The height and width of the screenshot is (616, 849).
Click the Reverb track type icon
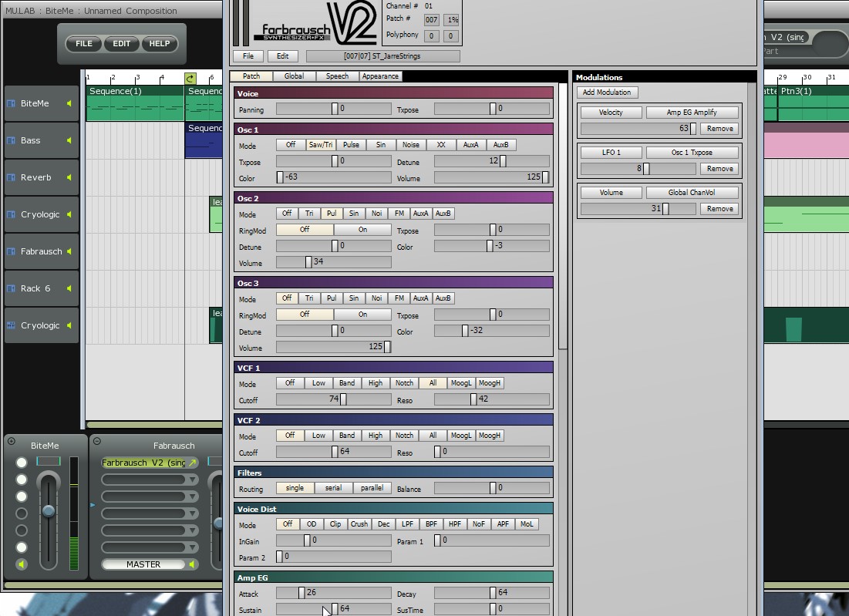[10, 177]
